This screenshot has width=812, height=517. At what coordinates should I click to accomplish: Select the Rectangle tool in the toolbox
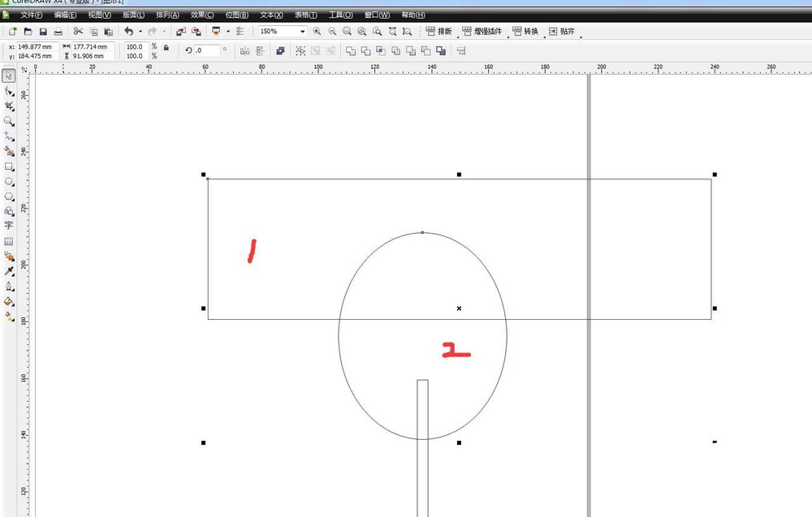click(9, 166)
